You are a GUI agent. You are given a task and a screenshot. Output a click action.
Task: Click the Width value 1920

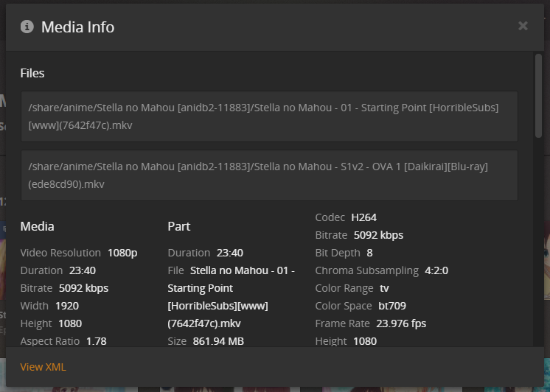click(x=67, y=306)
